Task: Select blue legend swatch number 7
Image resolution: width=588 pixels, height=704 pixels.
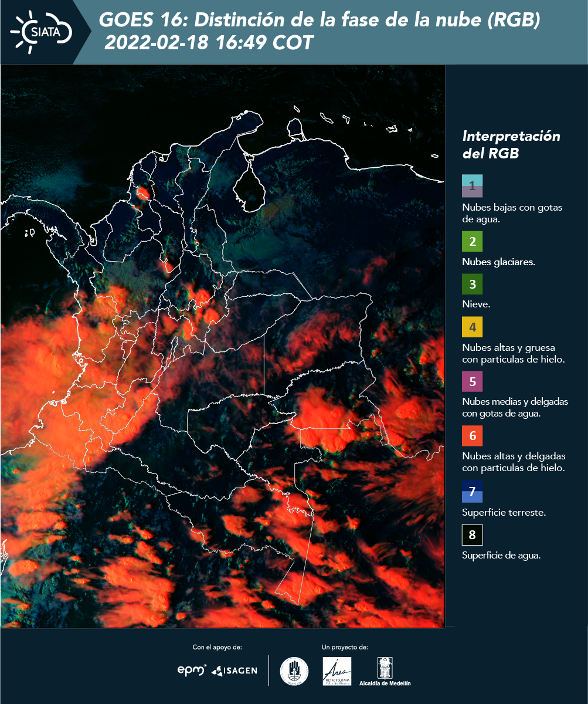Action: (473, 492)
